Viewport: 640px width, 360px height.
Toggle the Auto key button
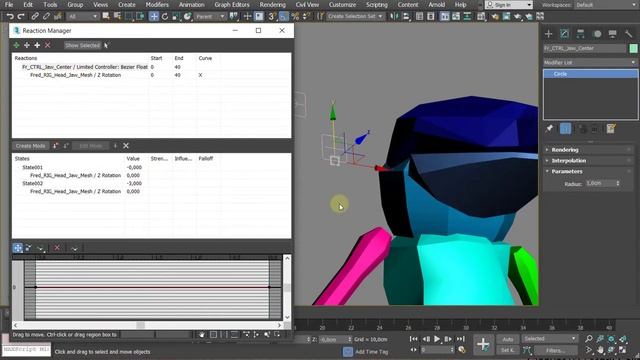click(508, 339)
